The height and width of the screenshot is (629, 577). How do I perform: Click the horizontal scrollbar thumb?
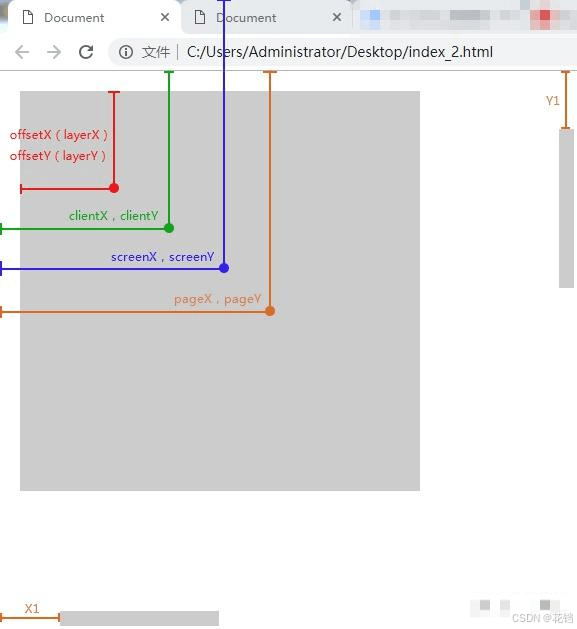[x=139, y=618]
